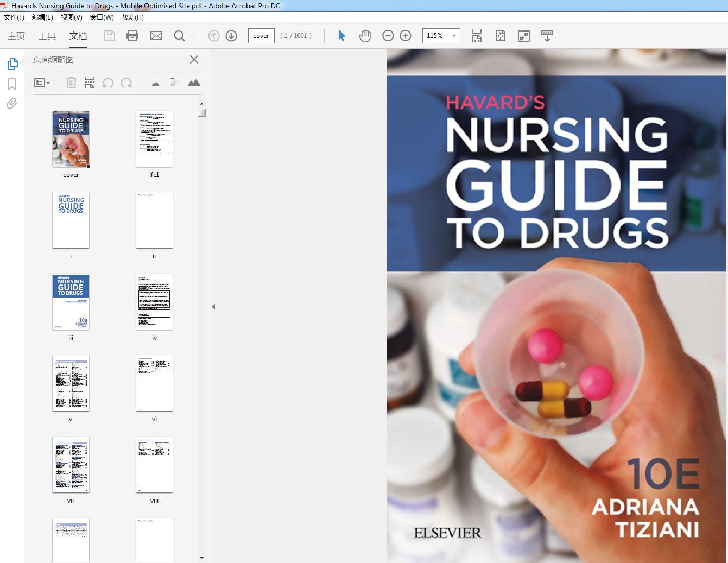Image resolution: width=728 pixels, height=563 pixels.
Task: Open the Bookmarks sidebar icon
Action: tap(12, 84)
